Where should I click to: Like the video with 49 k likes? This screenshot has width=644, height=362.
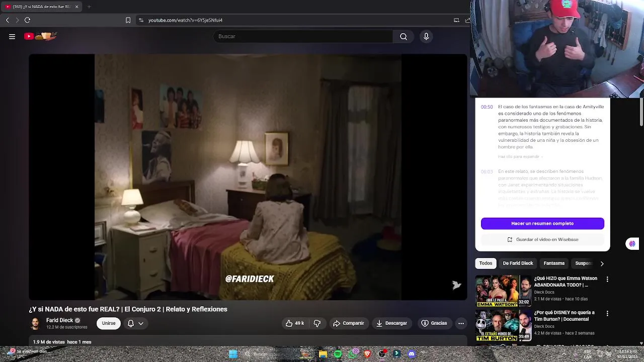click(295, 323)
